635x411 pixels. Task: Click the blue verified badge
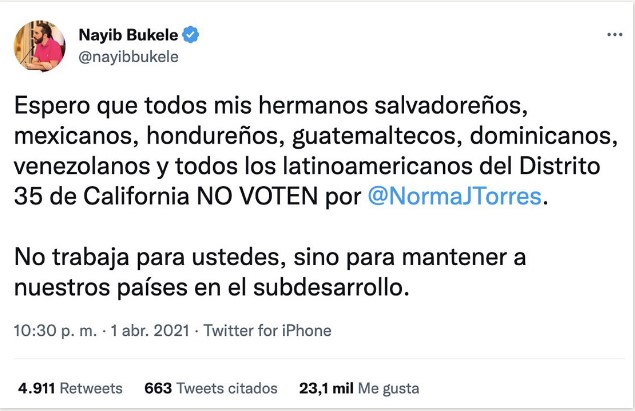[190, 35]
